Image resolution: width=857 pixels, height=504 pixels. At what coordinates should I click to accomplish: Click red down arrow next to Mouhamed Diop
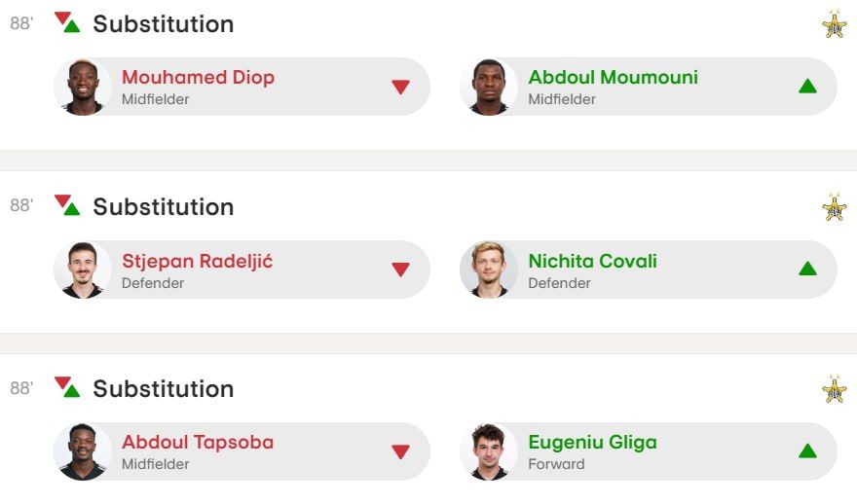(400, 88)
